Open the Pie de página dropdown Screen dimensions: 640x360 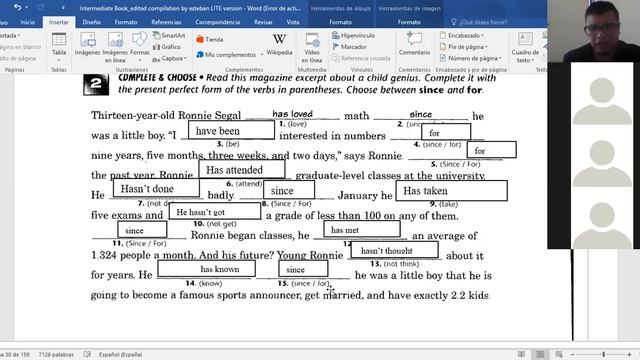pyautogui.click(x=464, y=47)
